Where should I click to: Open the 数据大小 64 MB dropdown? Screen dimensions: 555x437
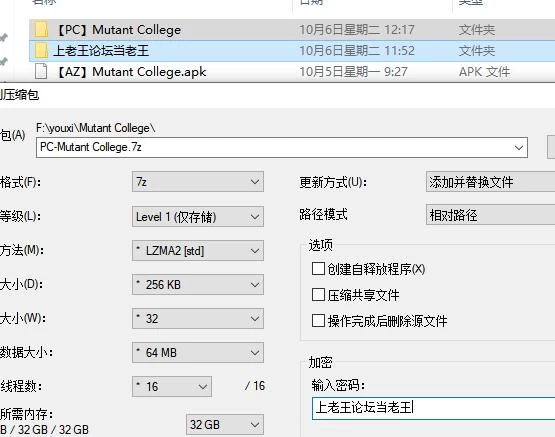point(198,352)
